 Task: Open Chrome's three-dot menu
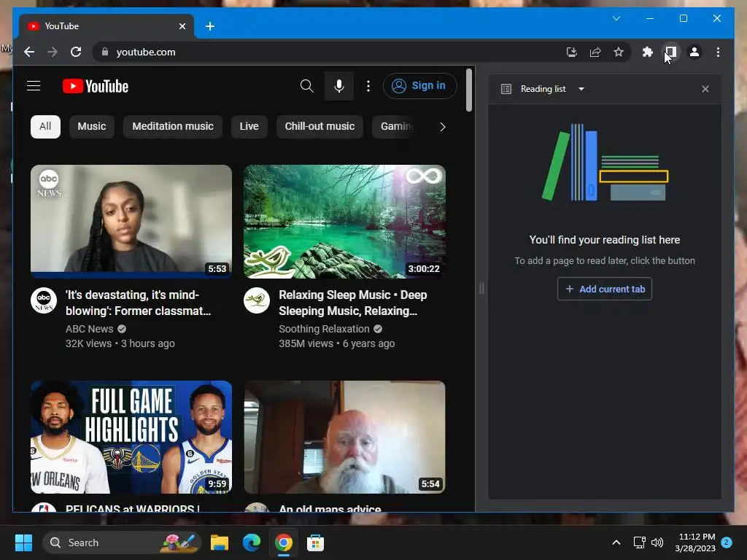point(718,52)
